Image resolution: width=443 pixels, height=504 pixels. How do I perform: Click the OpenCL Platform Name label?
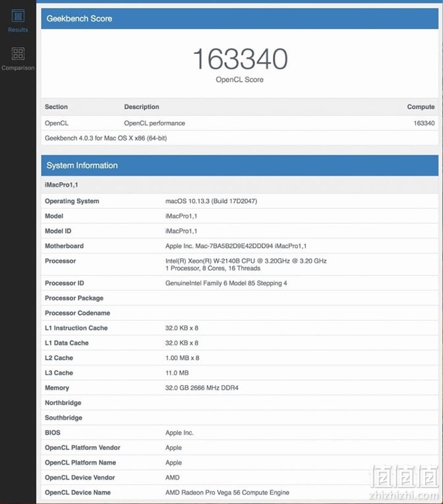pos(80,462)
